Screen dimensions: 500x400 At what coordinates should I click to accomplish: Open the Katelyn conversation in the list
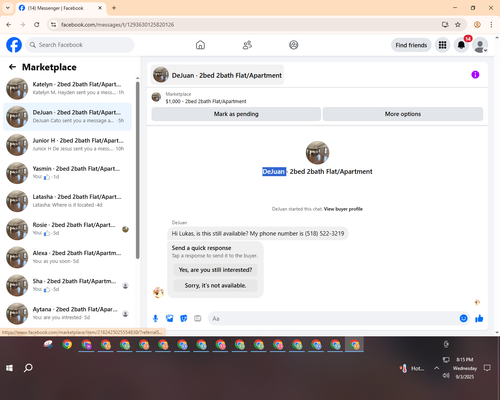pyautogui.click(x=67, y=89)
